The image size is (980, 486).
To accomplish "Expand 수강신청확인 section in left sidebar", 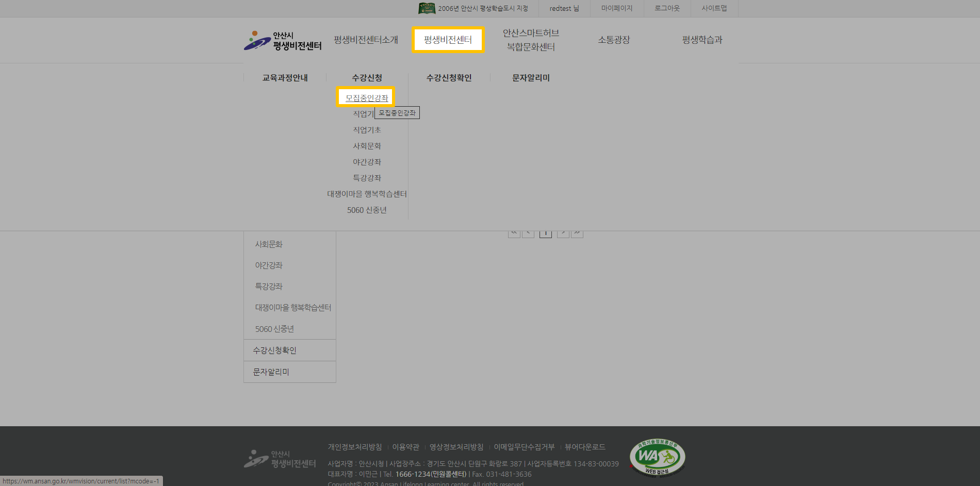I will coord(290,350).
